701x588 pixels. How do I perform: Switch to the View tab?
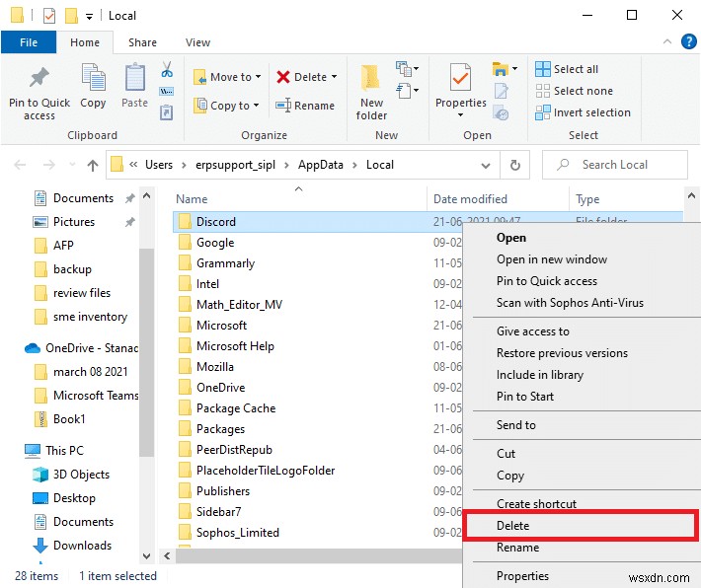pos(197,42)
